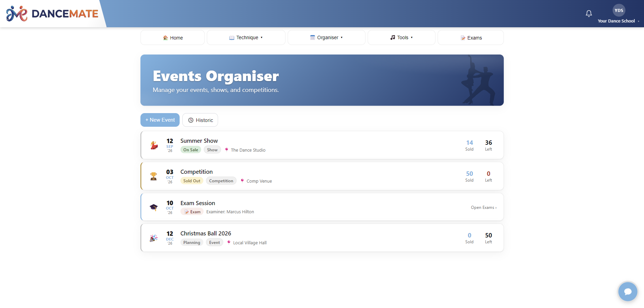Viewport: 644px width, 308px height.
Task: Click the Event type badge
Action: coord(215,243)
